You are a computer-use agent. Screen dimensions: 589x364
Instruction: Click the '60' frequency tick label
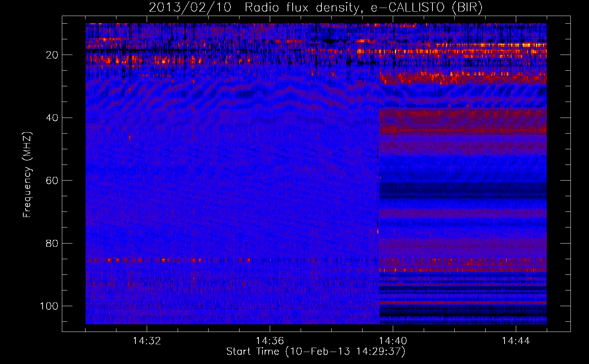point(52,181)
